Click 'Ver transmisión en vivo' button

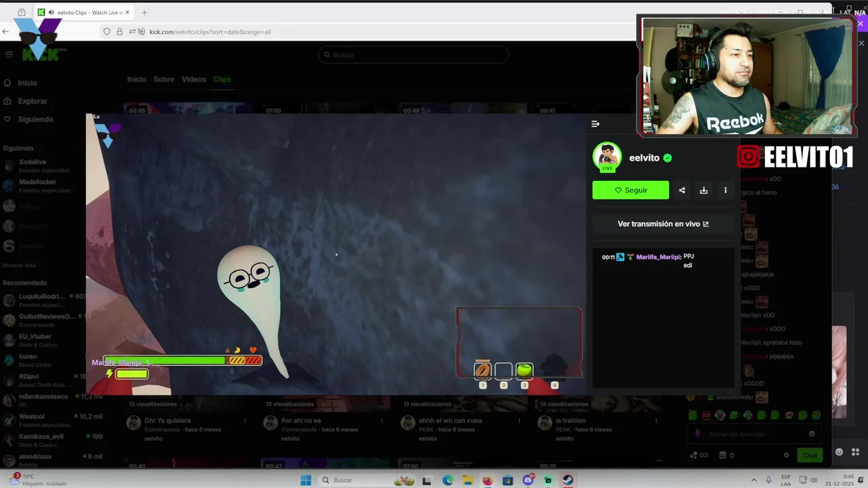(x=663, y=224)
